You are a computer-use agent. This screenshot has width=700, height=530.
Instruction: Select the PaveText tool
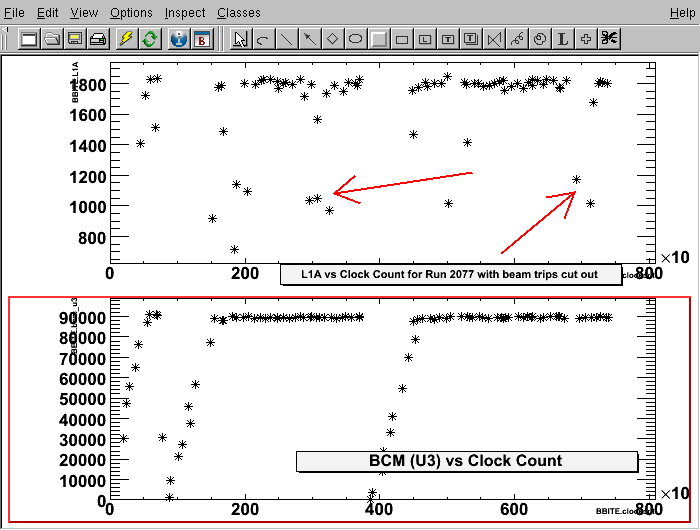tap(448, 39)
